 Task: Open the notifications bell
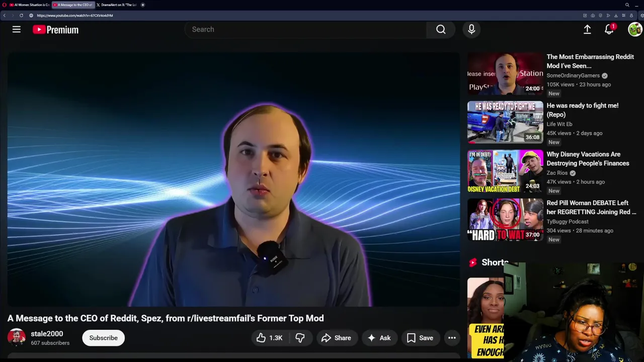point(609,30)
